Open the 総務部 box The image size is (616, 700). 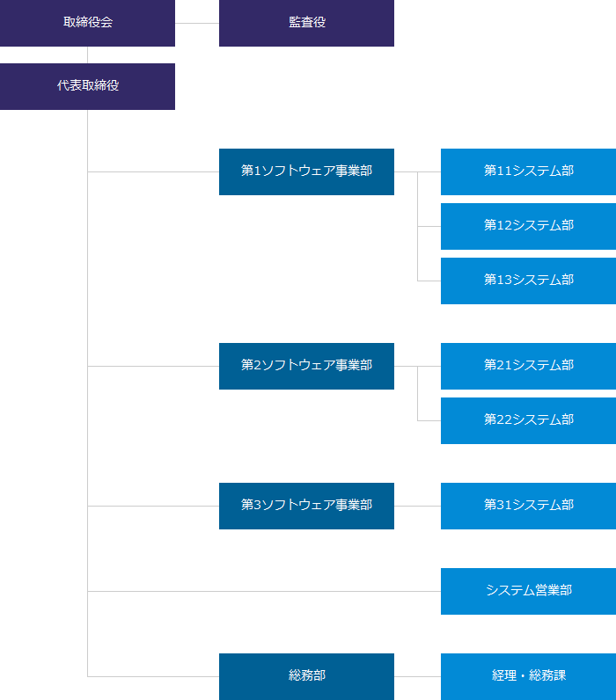point(306,677)
